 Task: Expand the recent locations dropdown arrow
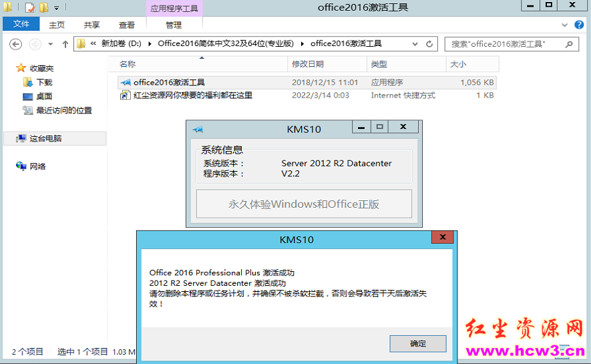click(51, 45)
